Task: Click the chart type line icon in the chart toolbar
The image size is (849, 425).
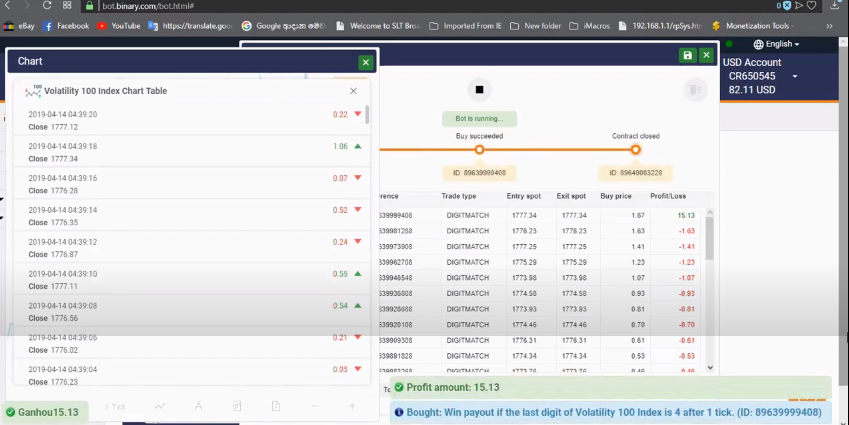Action: click(160, 406)
